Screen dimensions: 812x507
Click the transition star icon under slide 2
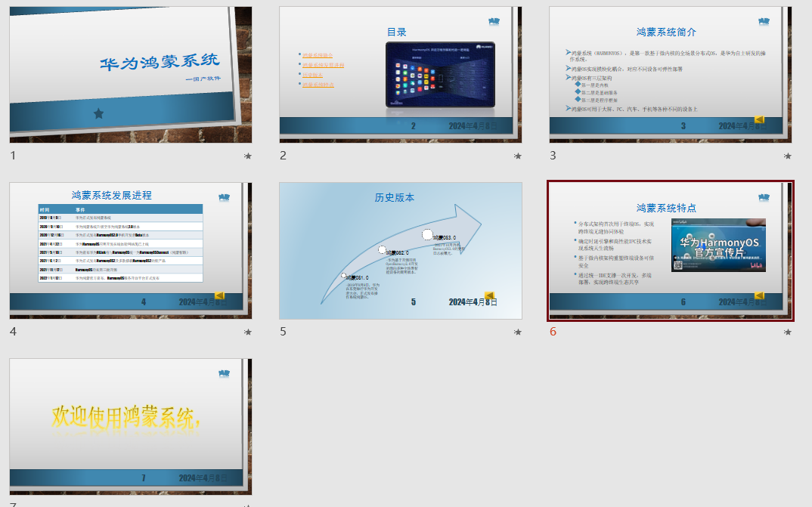pos(518,156)
